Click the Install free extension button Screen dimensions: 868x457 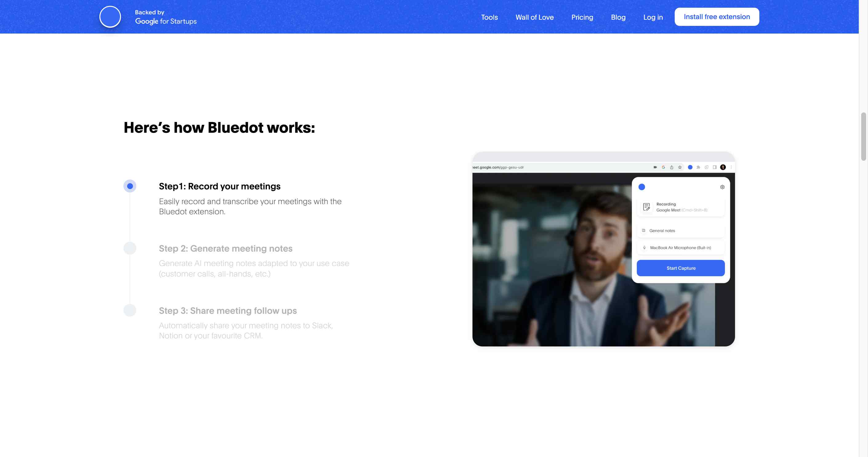717,17
